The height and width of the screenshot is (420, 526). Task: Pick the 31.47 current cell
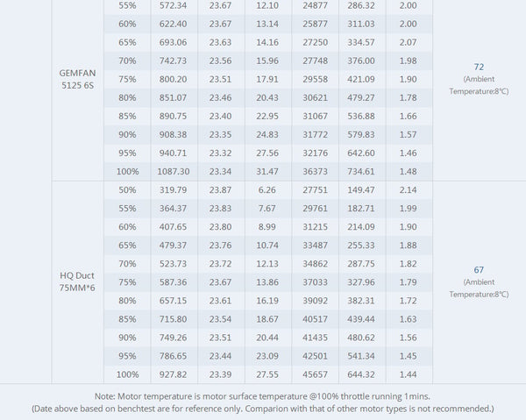tap(267, 171)
